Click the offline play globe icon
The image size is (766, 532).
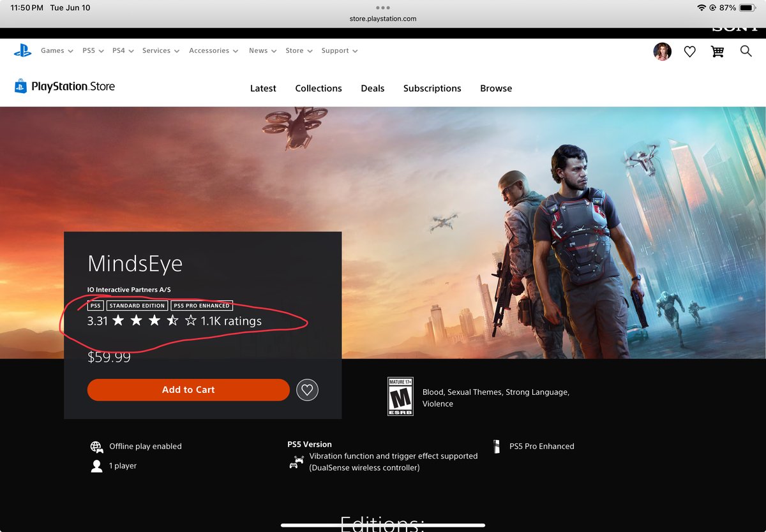[x=96, y=447]
